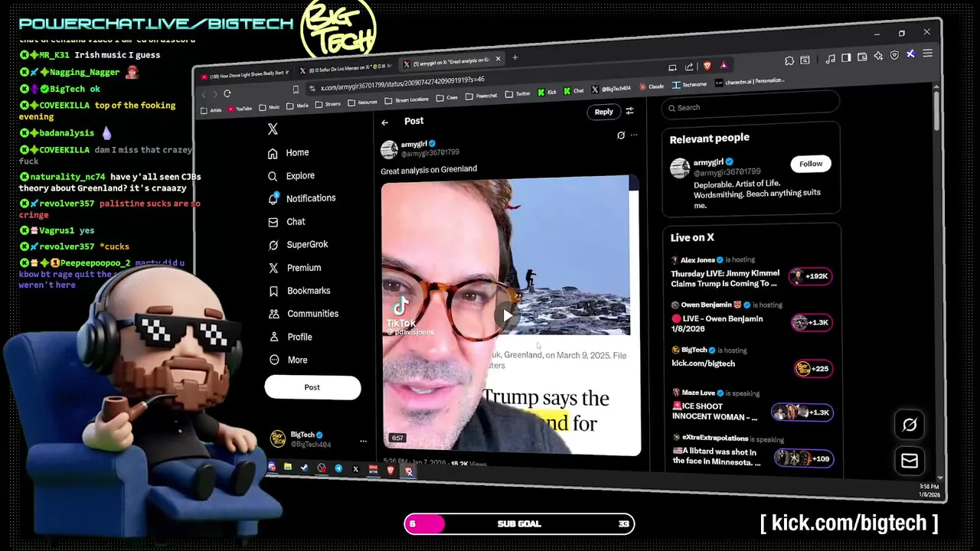Image resolution: width=980 pixels, height=551 pixels.
Task: Follow armygirl in Relevant people
Action: tap(811, 164)
